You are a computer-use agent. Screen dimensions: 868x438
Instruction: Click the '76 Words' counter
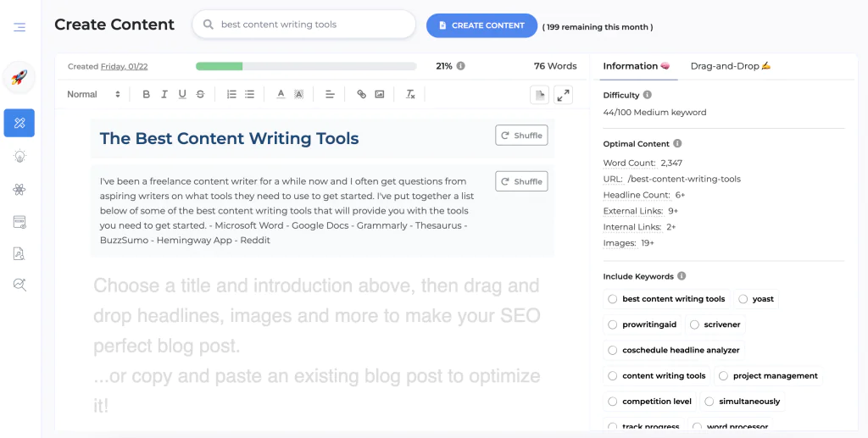(555, 66)
